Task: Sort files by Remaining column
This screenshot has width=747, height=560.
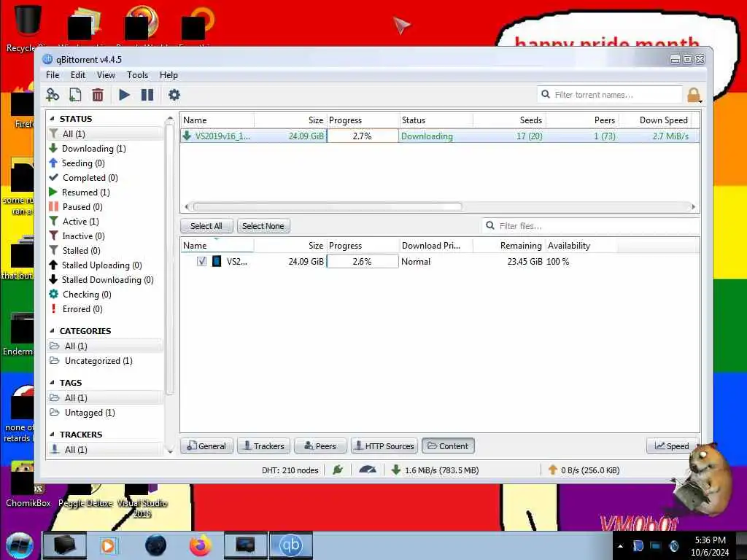Action: click(510, 246)
